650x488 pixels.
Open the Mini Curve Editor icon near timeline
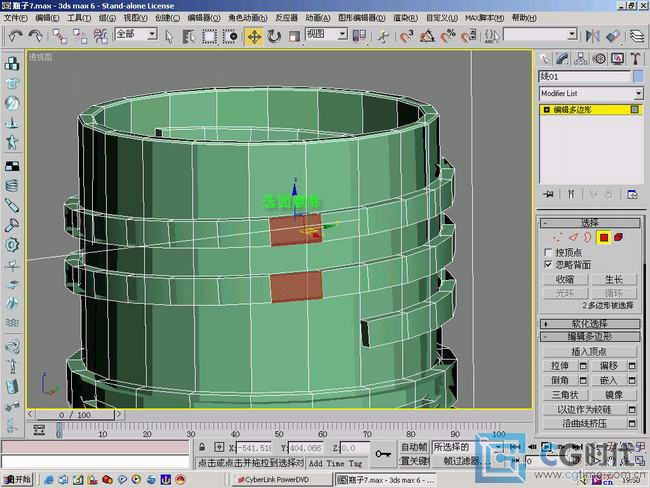click(x=39, y=430)
